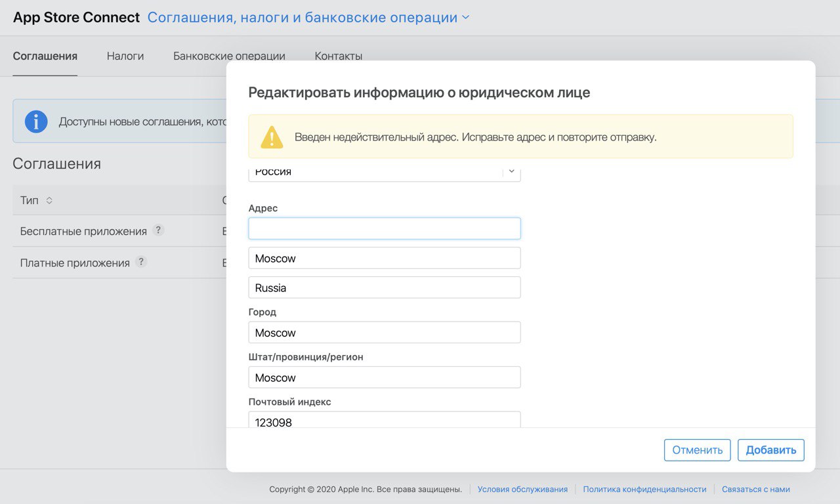Screen dimensions: 840x504
Task: Click the address line containing Russia
Action: click(x=385, y=287)
